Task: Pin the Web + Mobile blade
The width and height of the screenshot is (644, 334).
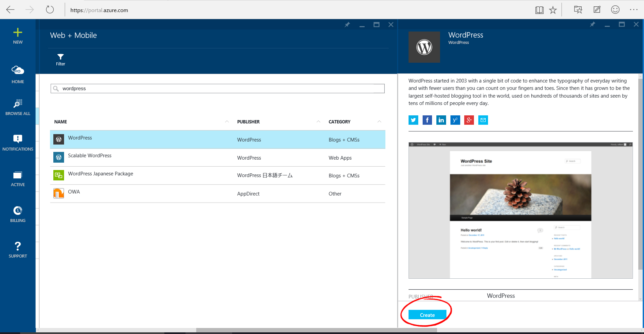Action: point(347,24)
